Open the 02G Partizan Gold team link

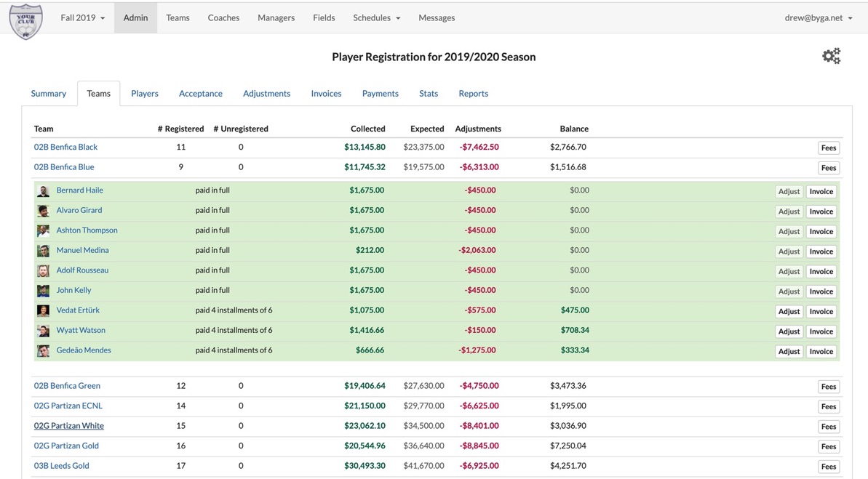pyautogui.click(x=68, y=446)
